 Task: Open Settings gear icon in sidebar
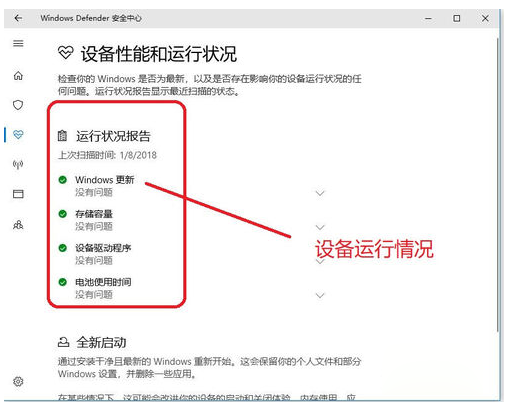tap(18, 381)
